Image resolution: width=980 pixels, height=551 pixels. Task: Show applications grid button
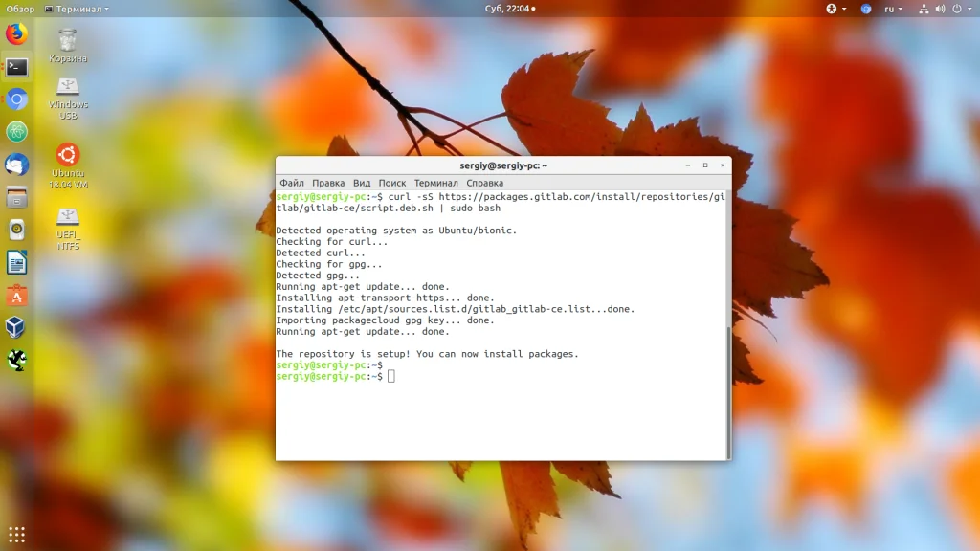coord(17,535)
